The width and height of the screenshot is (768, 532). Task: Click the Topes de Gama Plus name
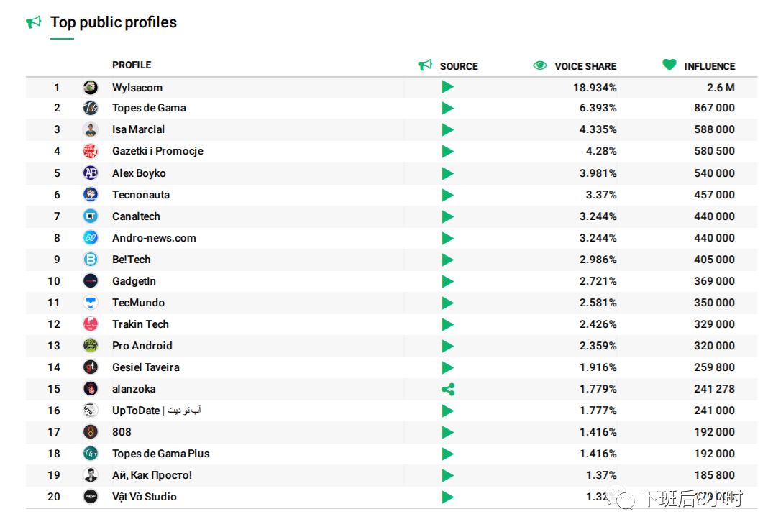coord(160,454)
